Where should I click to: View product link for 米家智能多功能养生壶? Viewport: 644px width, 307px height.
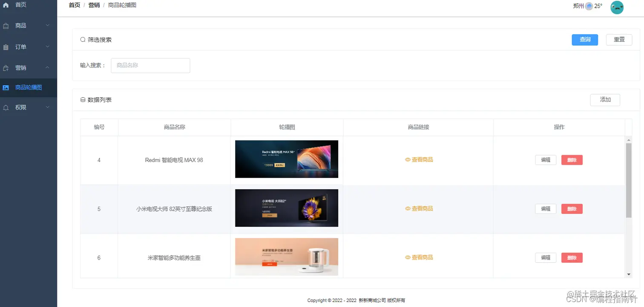point(419,258)
